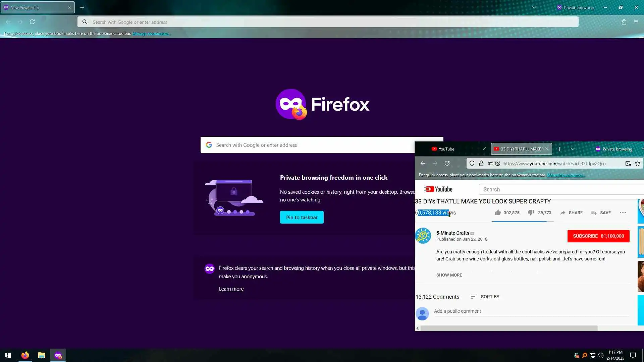Open Firefox hamburger application menu
The image size is (644, 362).
(636, 22)
